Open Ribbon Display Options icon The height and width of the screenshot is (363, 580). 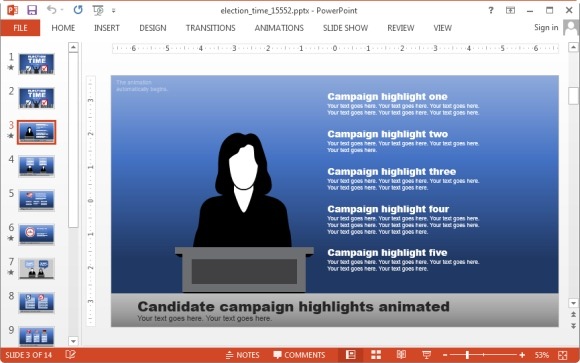[510, 10]
